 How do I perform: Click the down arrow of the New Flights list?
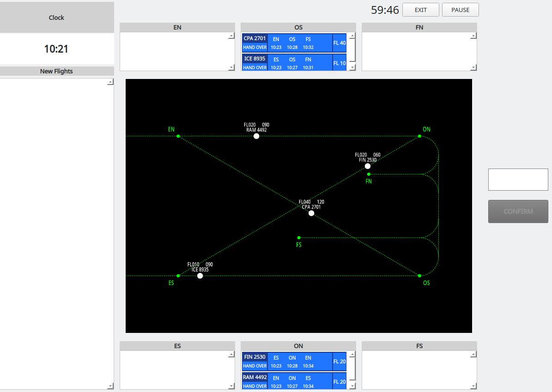pos(110,385)
